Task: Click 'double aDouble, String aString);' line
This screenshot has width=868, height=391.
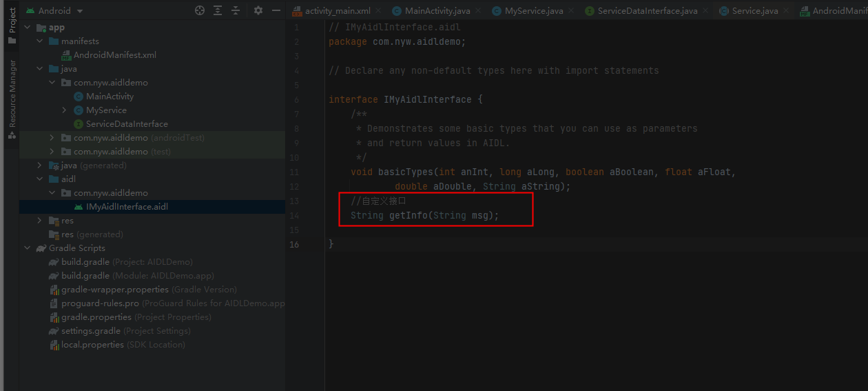Action: (483, 186)
